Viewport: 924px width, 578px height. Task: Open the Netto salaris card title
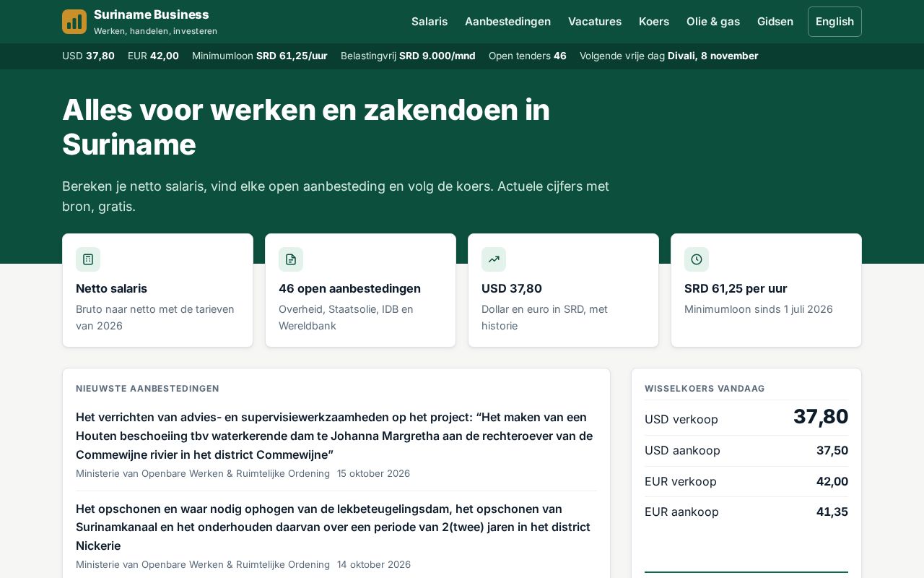pos(111,288)
